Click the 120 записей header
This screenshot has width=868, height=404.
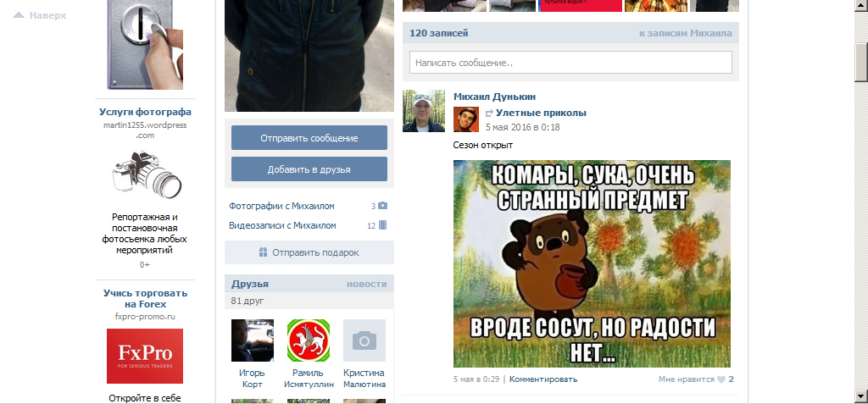click(x=438, y=33)
